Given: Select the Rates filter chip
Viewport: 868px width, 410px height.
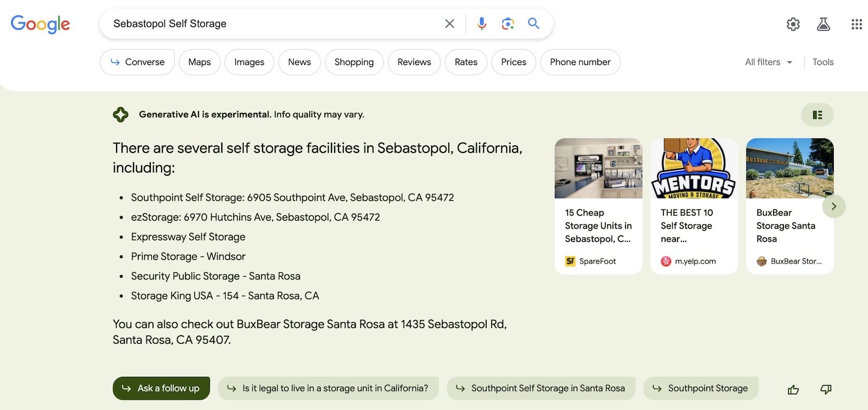Looking at the screenshot, I should pyautogui.click(x=466, y=62).
